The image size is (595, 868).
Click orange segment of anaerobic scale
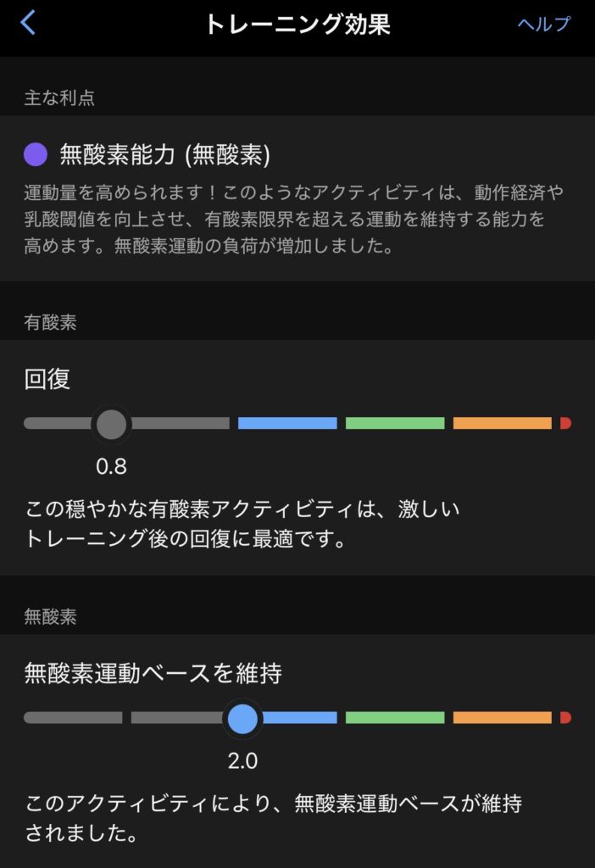pyautogui.click(x=502, y=718)
